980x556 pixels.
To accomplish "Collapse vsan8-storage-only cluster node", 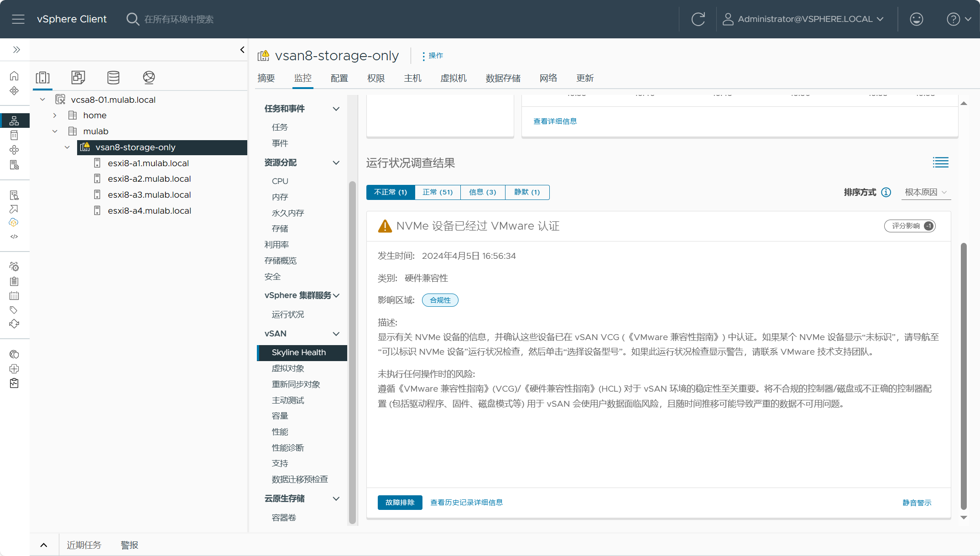I will [x=67, y=147].
